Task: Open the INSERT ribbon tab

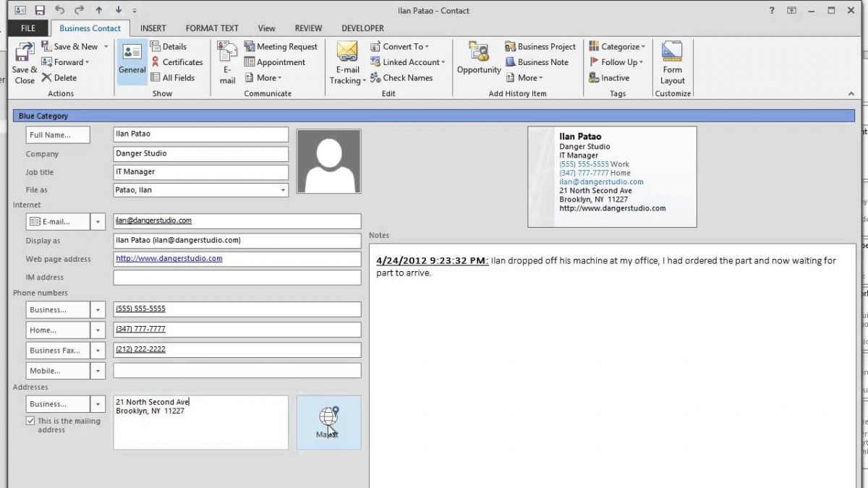Action: click(x=153, y=28)
